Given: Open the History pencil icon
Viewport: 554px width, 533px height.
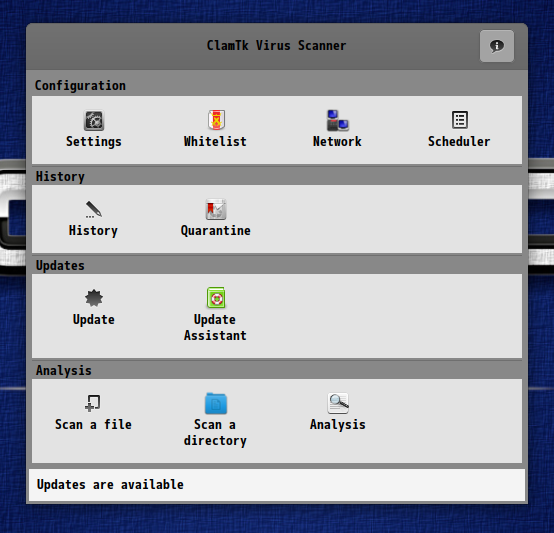Looking at the screenshot, I should [93, 209].
